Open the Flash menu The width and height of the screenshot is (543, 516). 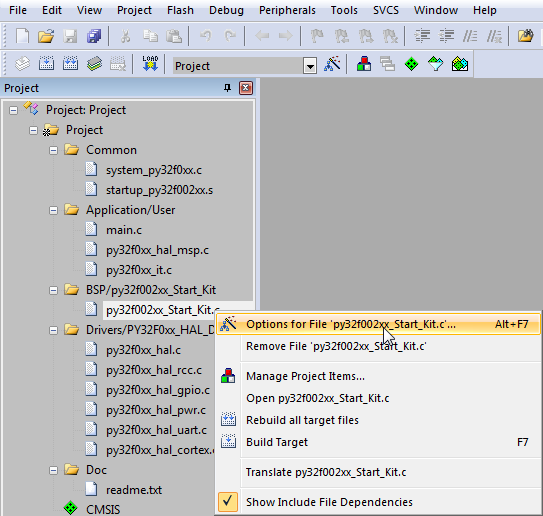pos(180,10)
